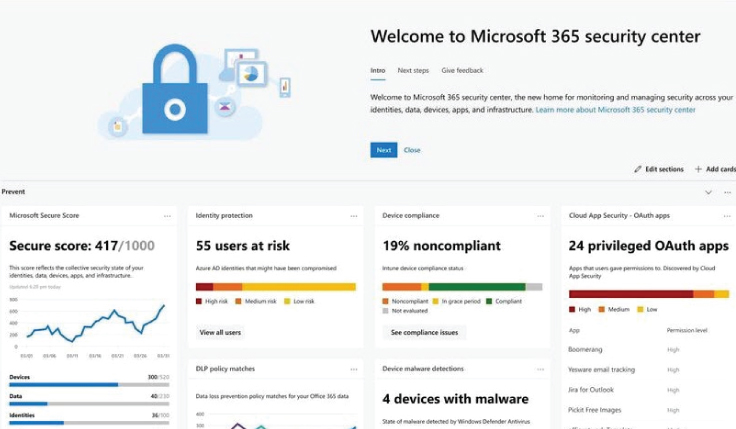Collapse the Prevent section chevron
The width and height of the screenshot is (736, 429).
(x=708, y=192)
